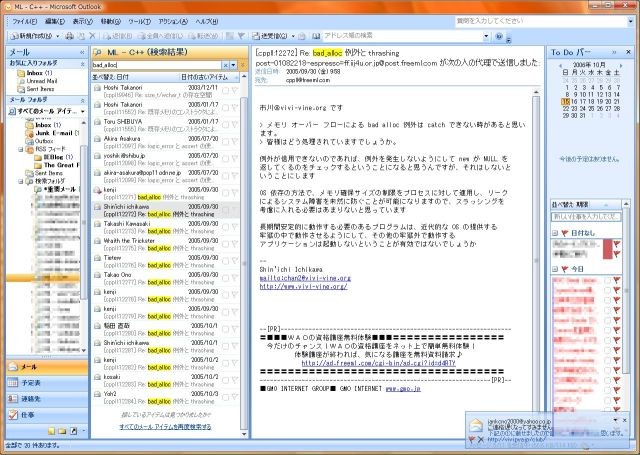Image resolution: width=640 pixels, height=455 pixels.
Task: Click the search folder icon beside ML - C++
Action: coord(98,52)
